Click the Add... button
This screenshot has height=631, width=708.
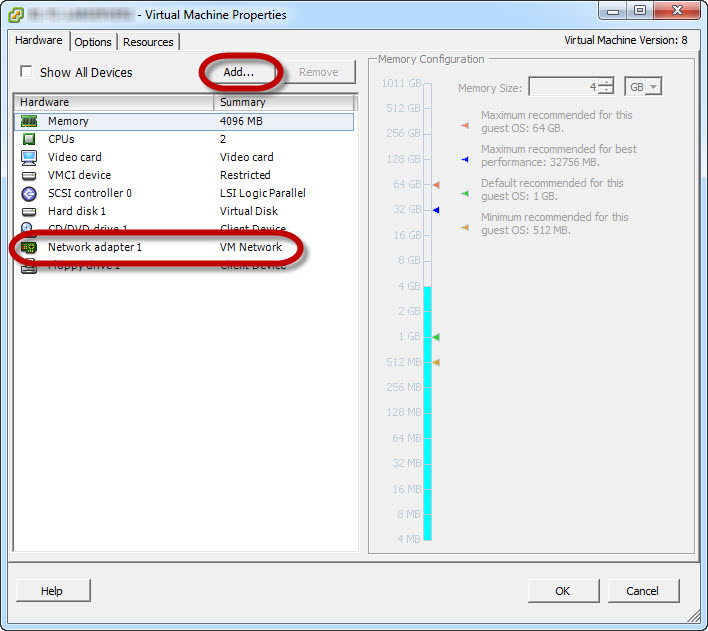coord(239,72)
